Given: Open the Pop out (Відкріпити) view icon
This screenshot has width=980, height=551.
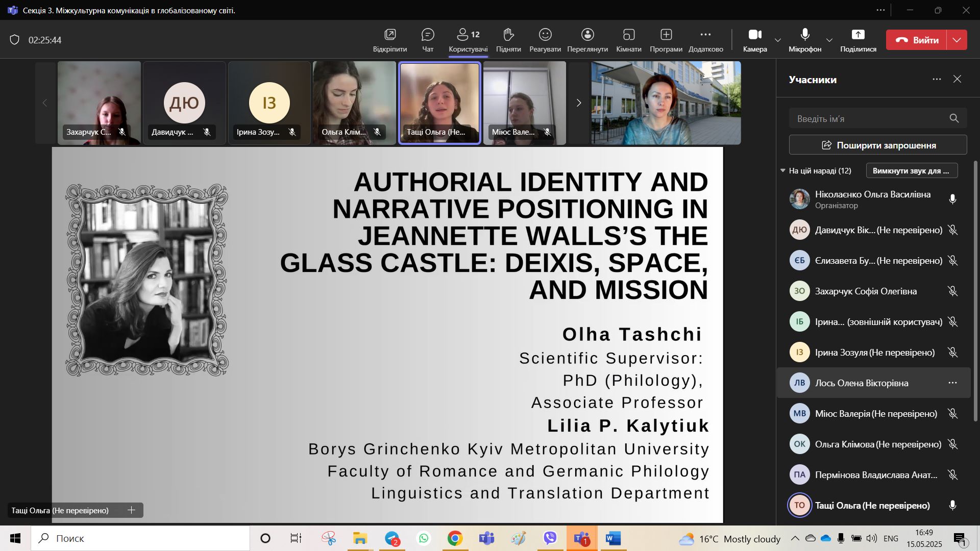Looking at the screenshot, I should pos(389,35).
